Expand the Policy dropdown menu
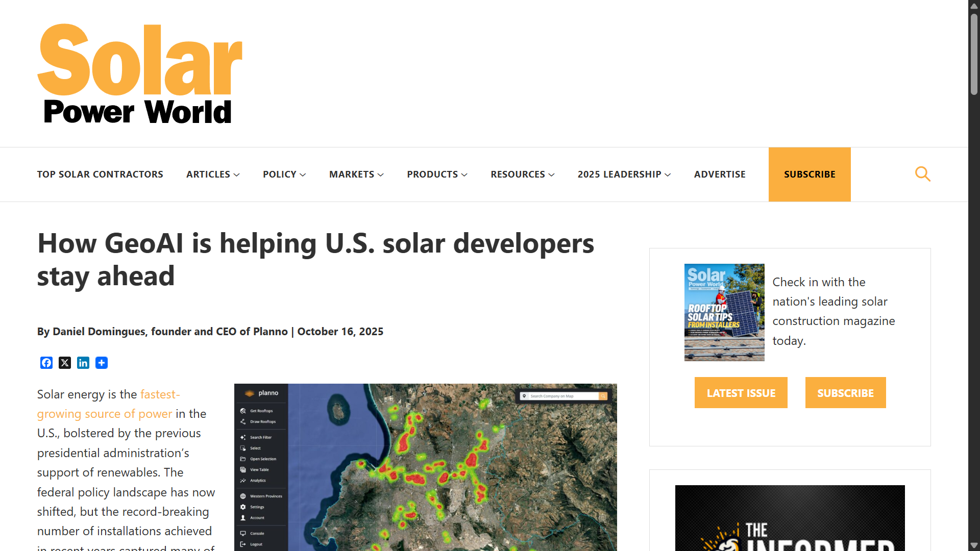980x551 pixels. 284,174
